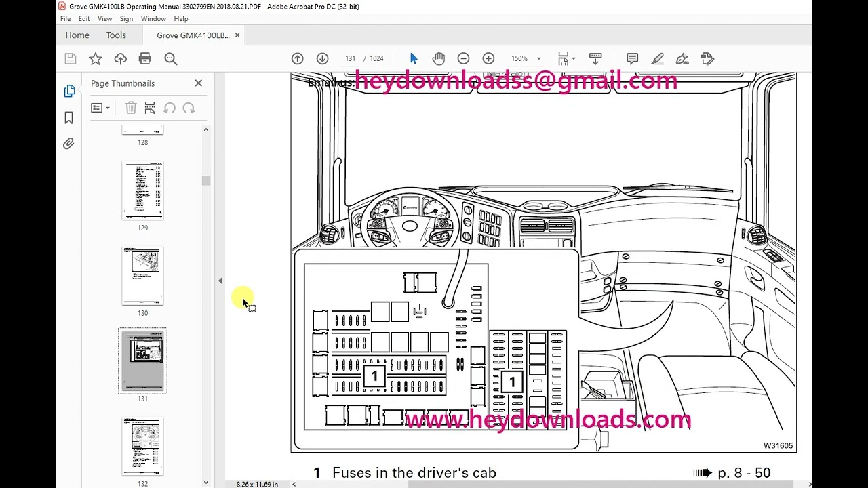The width and height of the screenshot is (868, 488).
Task: Click the zoom level field showing 150%
Action: pyautogui.click(x=519, y=59)
